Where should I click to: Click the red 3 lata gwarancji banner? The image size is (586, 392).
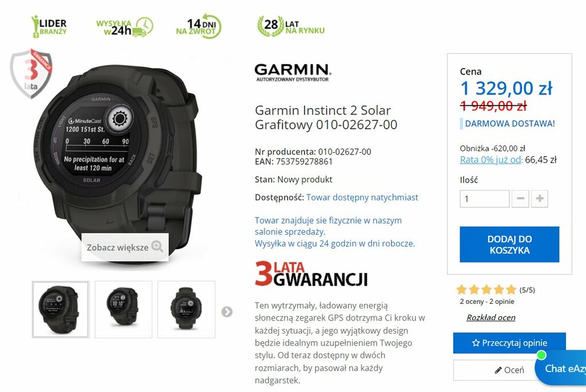[311, 274]
